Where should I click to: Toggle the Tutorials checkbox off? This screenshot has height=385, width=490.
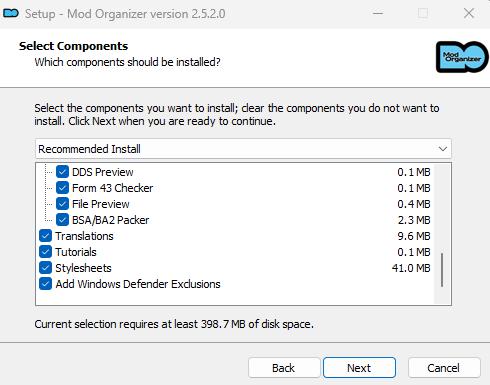point(45,252)
